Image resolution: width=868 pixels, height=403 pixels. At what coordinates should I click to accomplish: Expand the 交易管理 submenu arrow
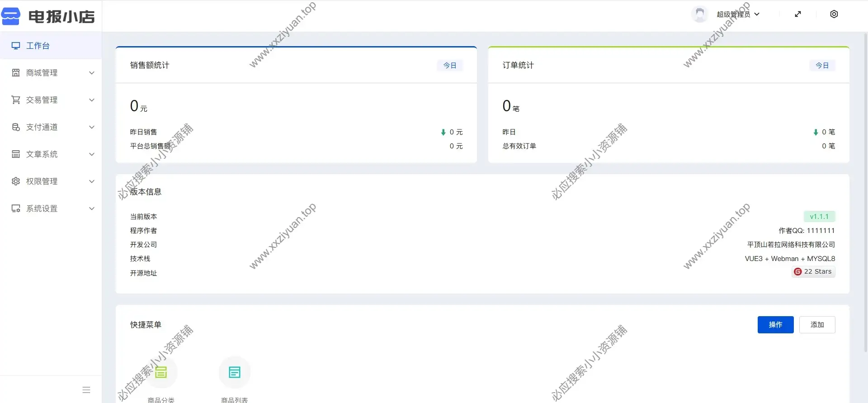(x=92, y=100)
